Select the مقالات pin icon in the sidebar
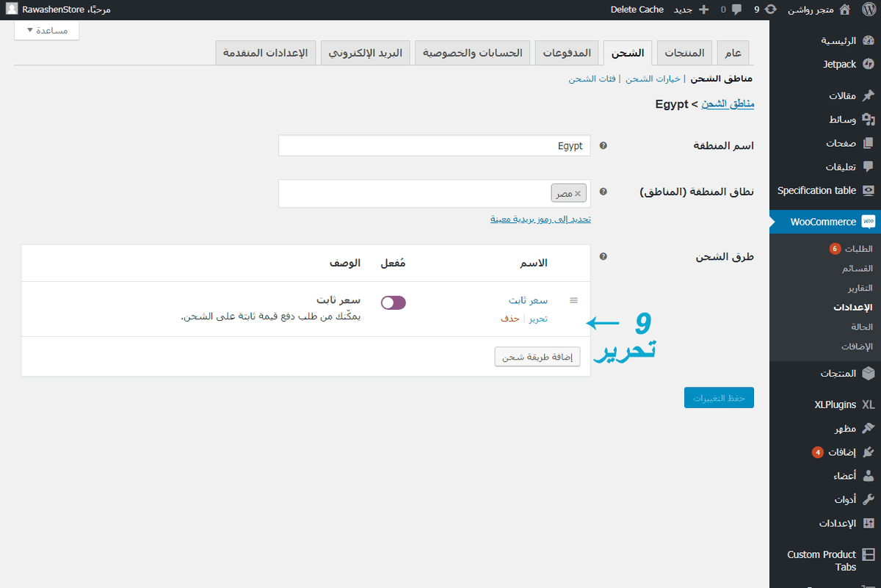 [x=869, y=95]
